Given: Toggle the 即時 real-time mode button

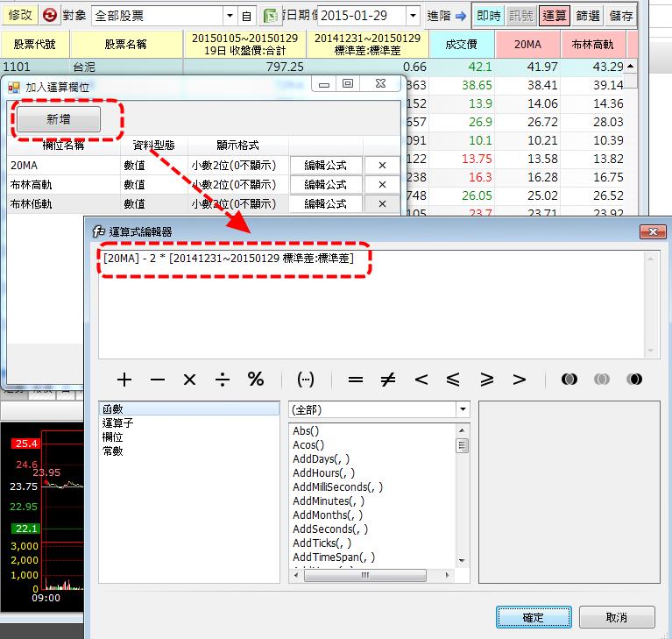Looking at the screenshot, I should tap(488, 16).
